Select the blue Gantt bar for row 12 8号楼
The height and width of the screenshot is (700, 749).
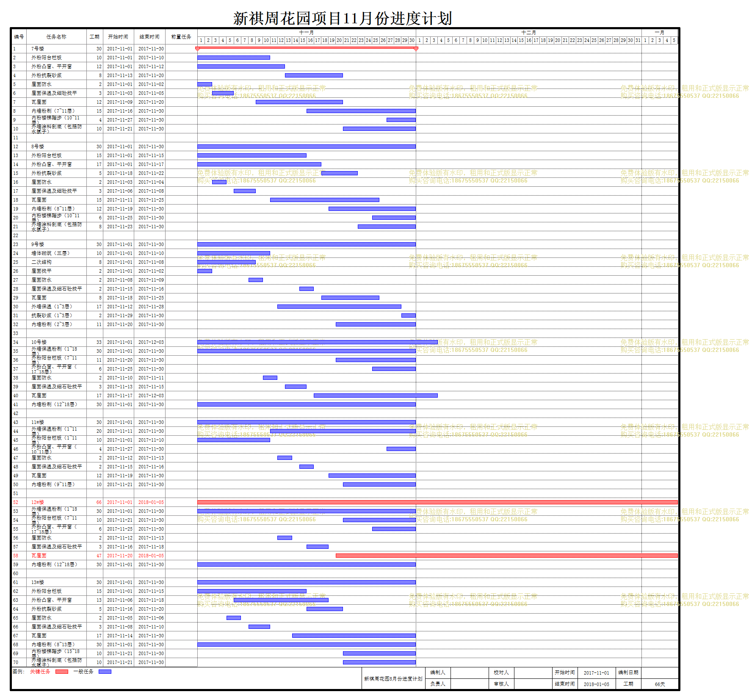coord(307,147)
